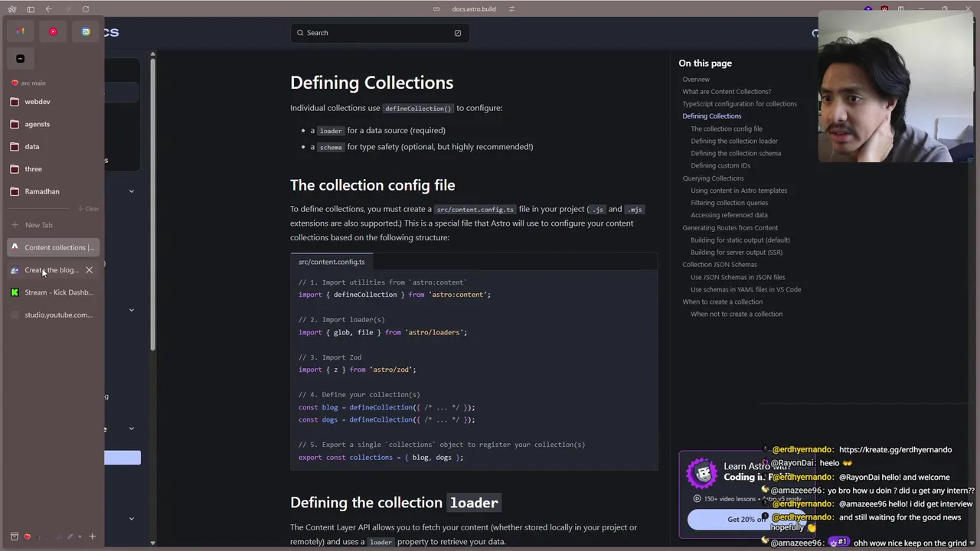This screenshot has width=980, height=551.
Task: Open the 'Defining the collection loader' link
Action: pyautogui.click(x=733, y=141)
